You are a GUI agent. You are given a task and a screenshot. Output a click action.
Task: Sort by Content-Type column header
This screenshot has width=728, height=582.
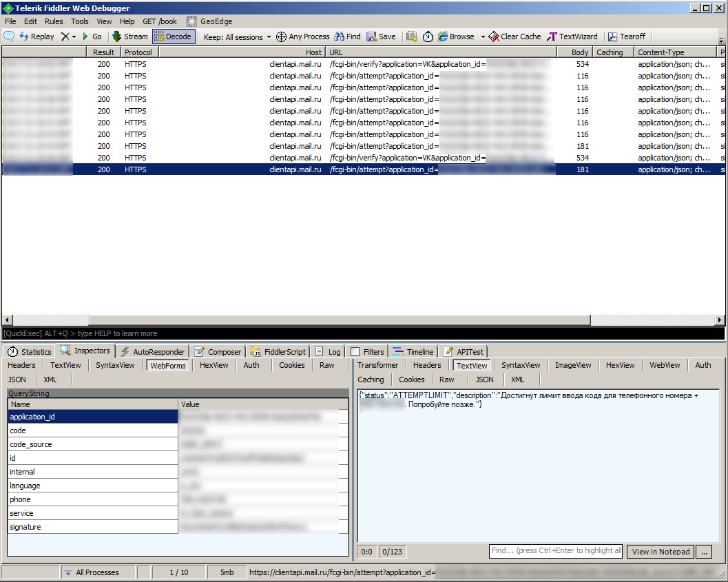pos(675,52)
